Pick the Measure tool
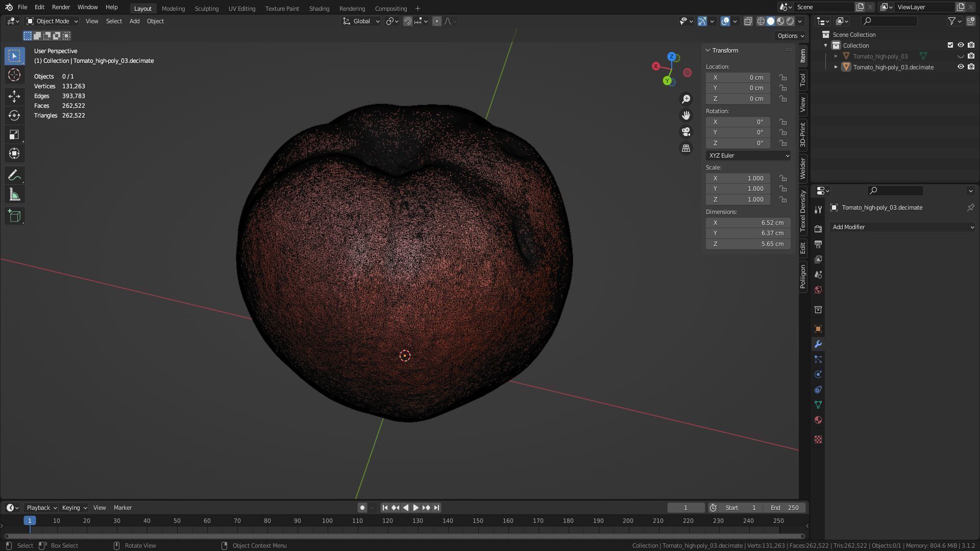Viewport: 980px width, 551px height. coord(14,195)
